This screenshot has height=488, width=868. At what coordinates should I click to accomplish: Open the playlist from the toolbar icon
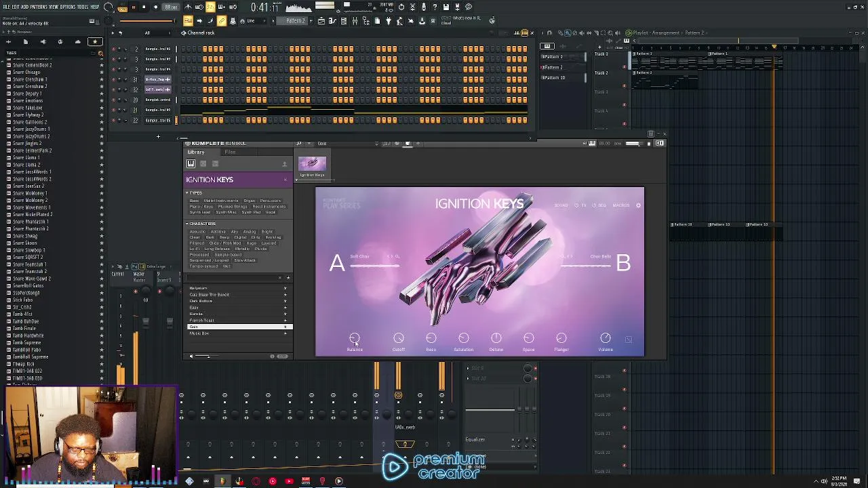(321, 21)
